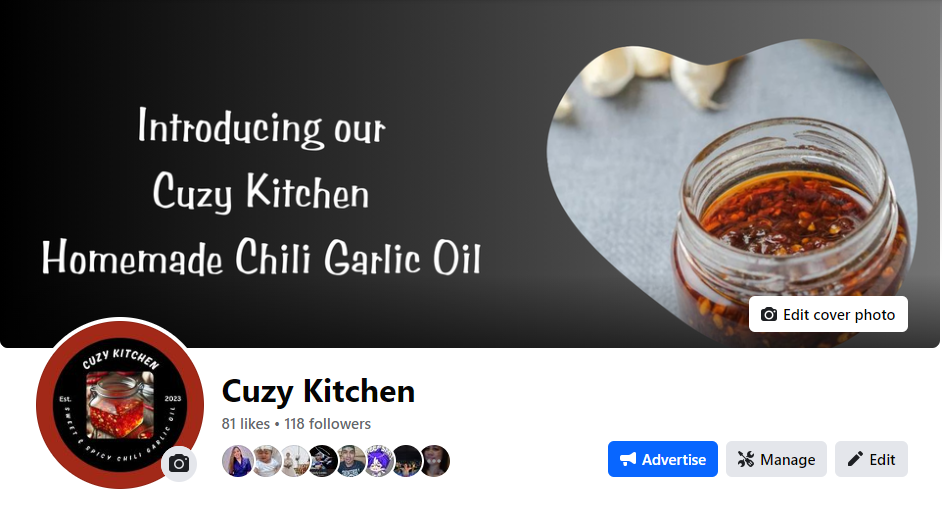The width and height of the screenshot is (942, 509).
Task: Click the camera icon on profile picture
Action: tap(179, 463)
